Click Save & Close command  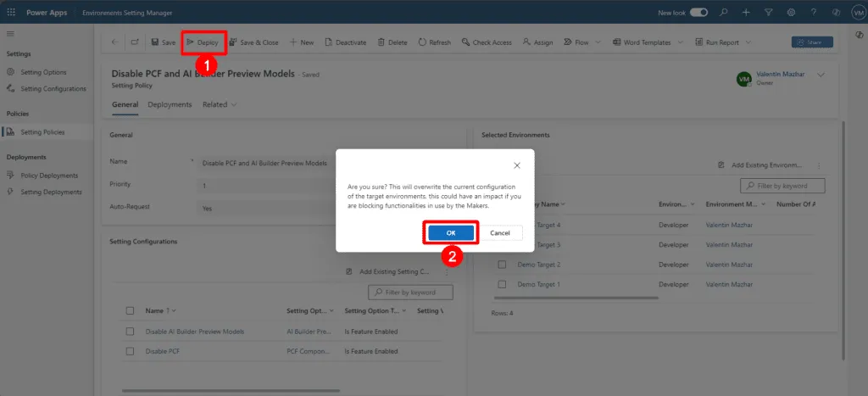pyautogui.click(x=253, y=42)
